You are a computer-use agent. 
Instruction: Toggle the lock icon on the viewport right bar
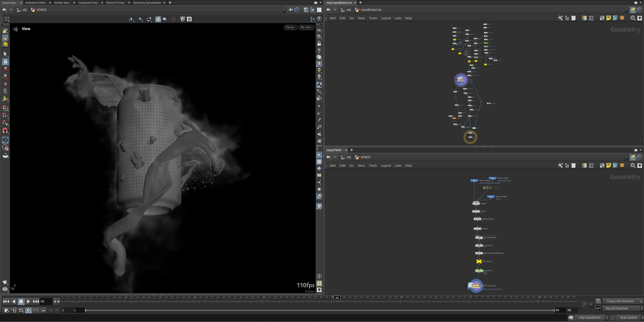[x=319, y=43]
